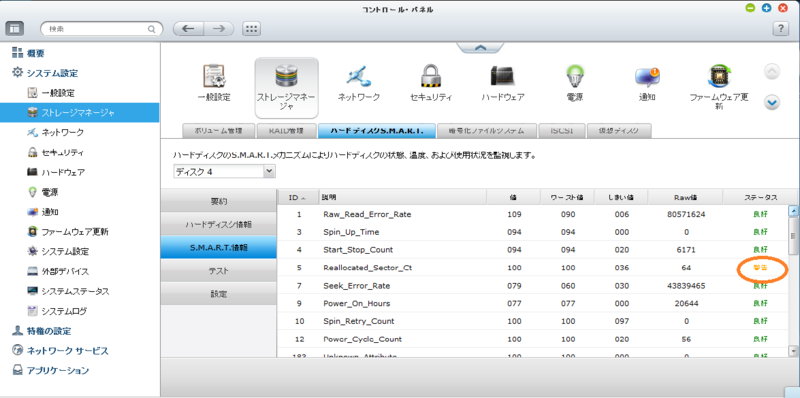Open the Notification (通知) top icon
The image size is (800, 398).
point(647,83)
